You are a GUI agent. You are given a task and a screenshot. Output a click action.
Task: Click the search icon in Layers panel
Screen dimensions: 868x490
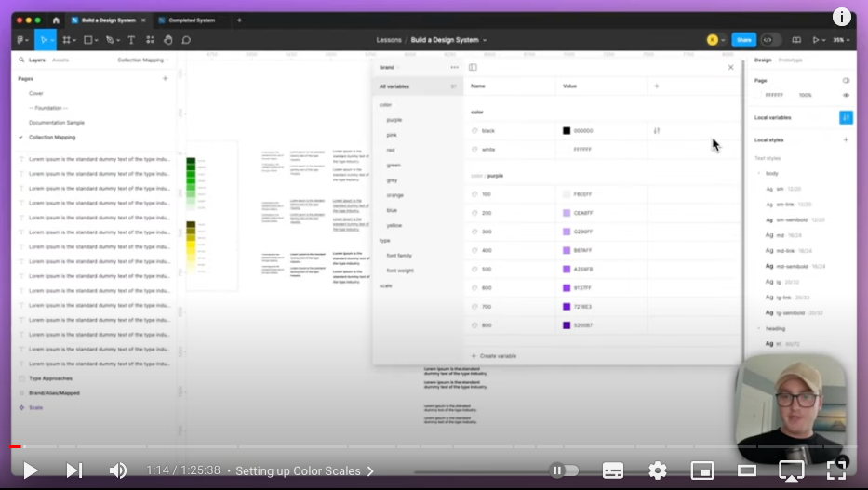21,60
